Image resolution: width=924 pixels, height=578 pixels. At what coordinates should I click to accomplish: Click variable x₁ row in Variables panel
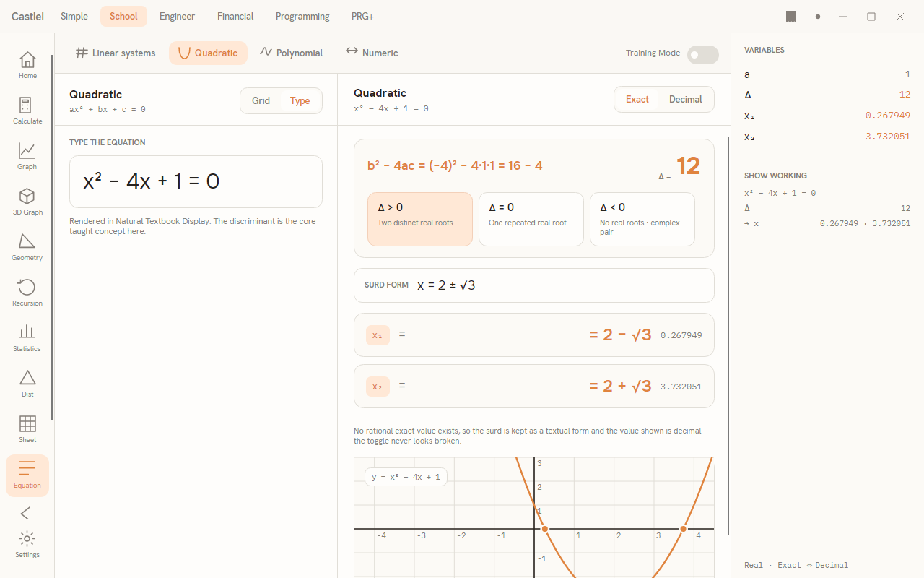tap(827, 116)
